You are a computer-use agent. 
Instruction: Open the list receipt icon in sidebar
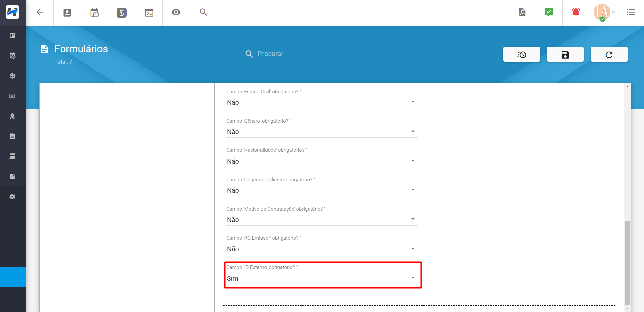(12, 136)
